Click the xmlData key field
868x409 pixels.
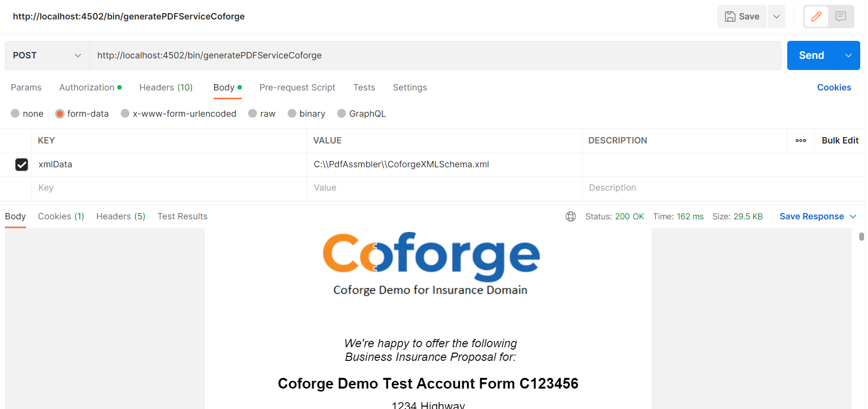(x=169, y=164)
